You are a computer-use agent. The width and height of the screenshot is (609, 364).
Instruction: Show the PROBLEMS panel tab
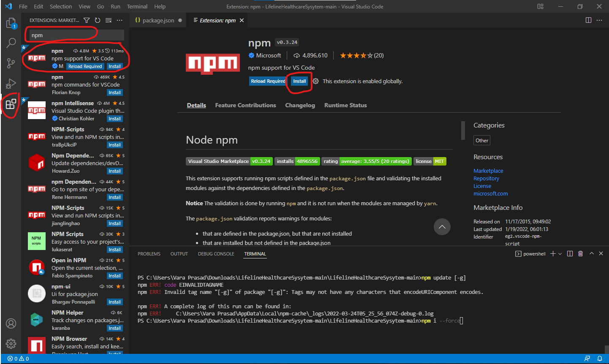click(x=149, y=254)
